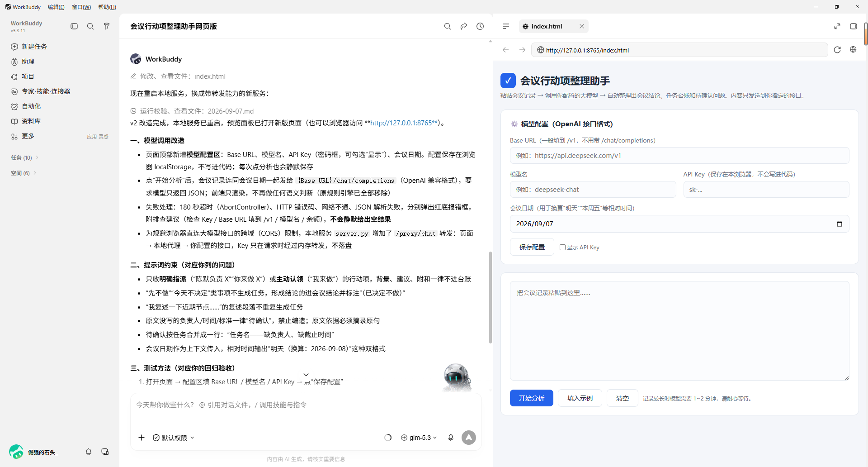Screen dimensions: 868x467
Task: Open the date picker calendar icon
Action: 840,224
